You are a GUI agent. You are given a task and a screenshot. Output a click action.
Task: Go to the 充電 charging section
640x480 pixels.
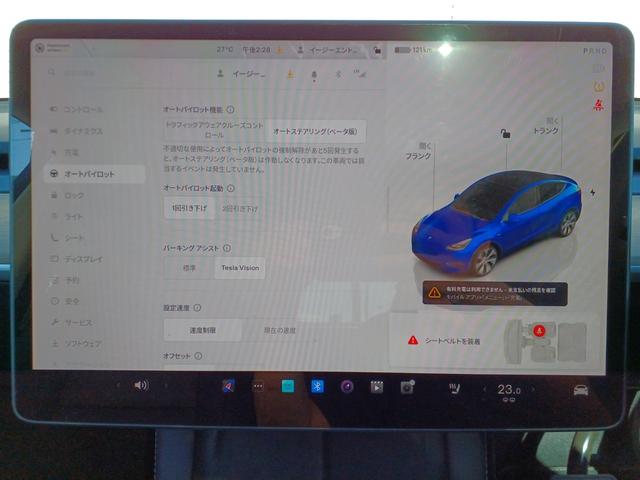64,152
